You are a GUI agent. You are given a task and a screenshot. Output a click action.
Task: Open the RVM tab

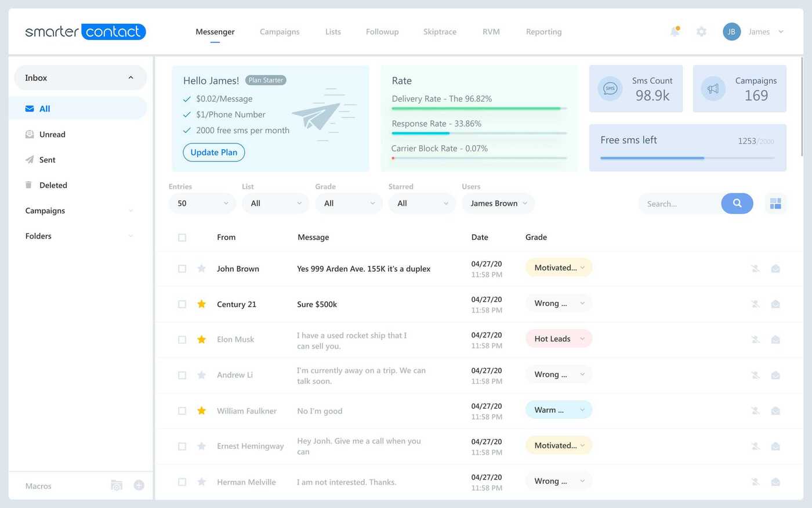(x=491, y=32)
